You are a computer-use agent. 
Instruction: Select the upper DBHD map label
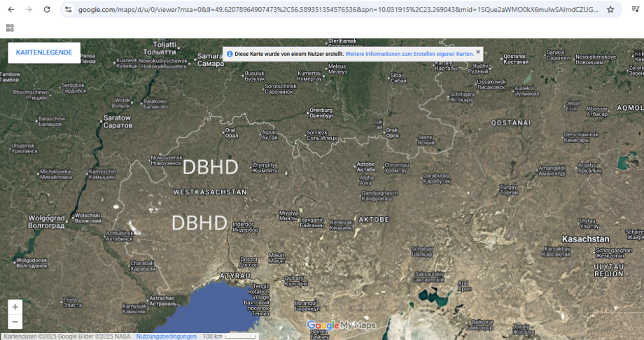click(x=210, y=167)
